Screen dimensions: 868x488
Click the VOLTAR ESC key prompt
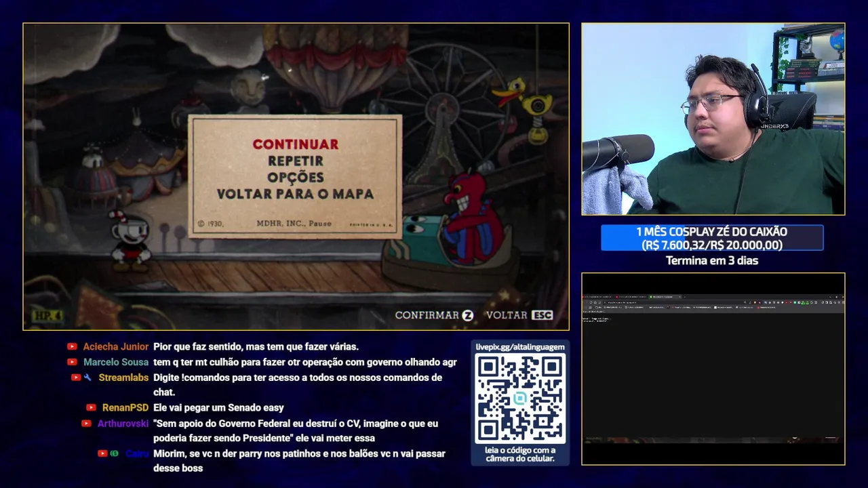tap(519, 315)
